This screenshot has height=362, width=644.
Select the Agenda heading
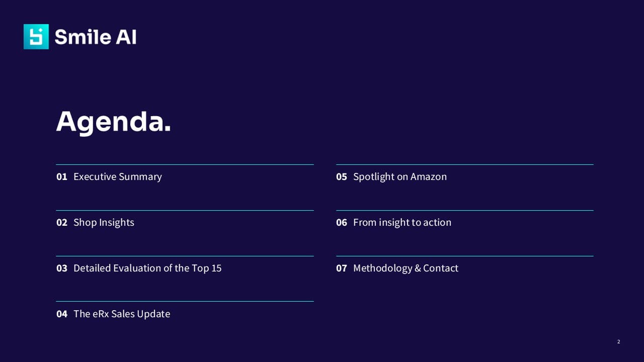[x=114, y=122]
